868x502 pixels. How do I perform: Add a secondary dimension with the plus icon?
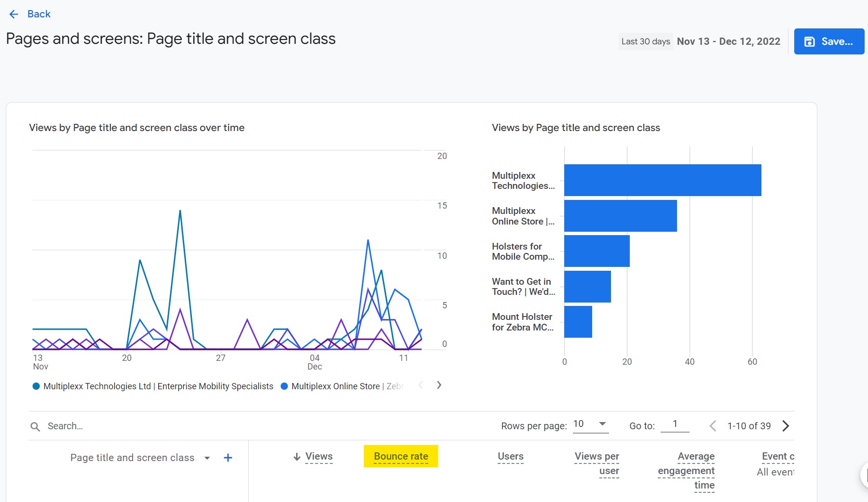click(228, 458)
